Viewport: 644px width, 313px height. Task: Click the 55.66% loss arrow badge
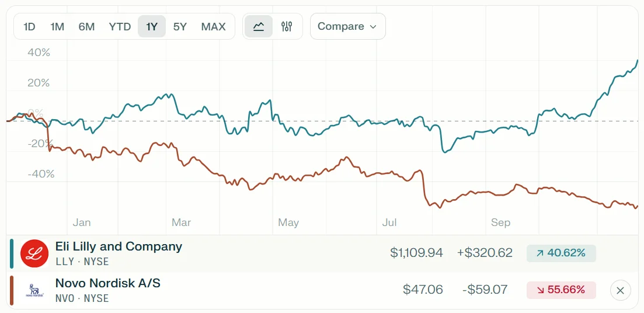561,290
